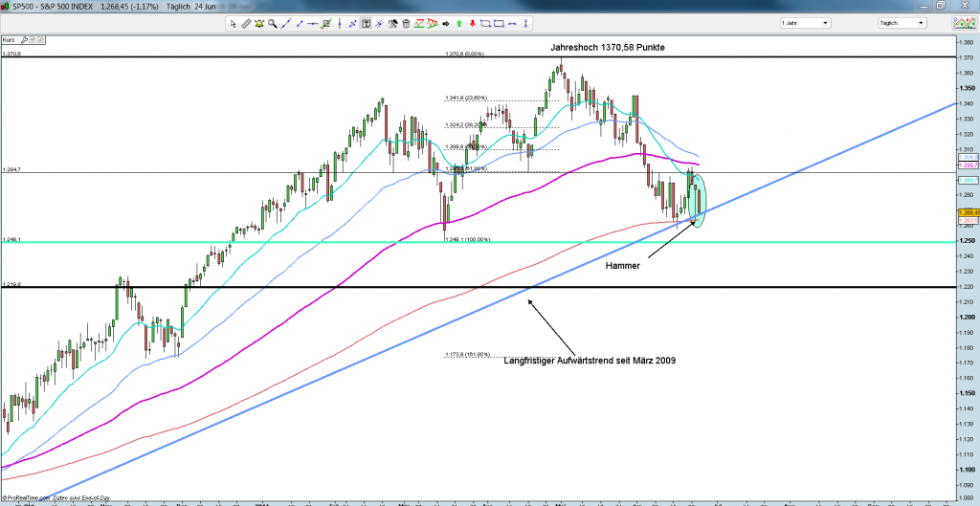
Task: Select the diagonal trend line tool
Action: click(286, 23)
